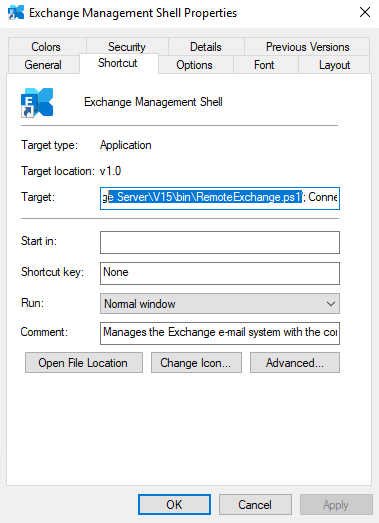Close the Properties dialog window

point(365,12)
